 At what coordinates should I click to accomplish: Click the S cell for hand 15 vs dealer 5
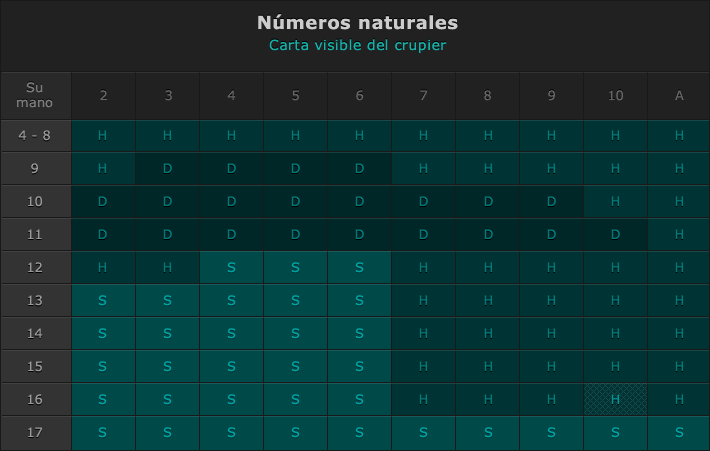(296, 367)
